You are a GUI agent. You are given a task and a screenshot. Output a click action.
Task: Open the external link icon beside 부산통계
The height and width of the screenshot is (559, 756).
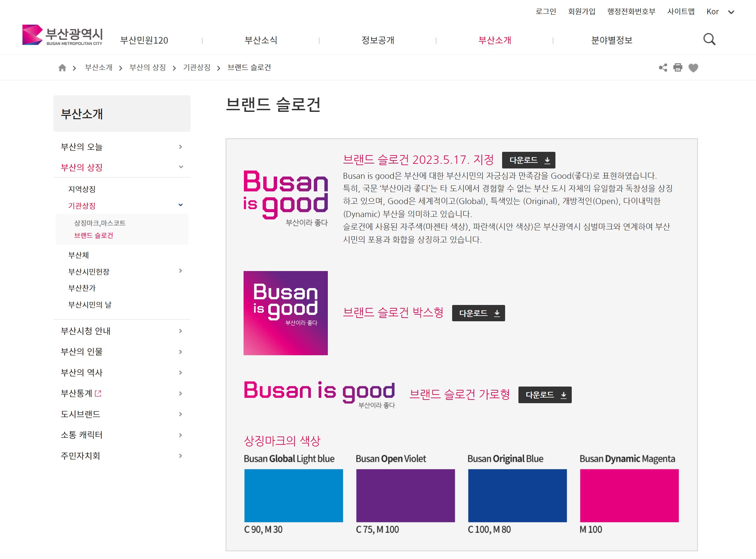[x=98, y=393]
